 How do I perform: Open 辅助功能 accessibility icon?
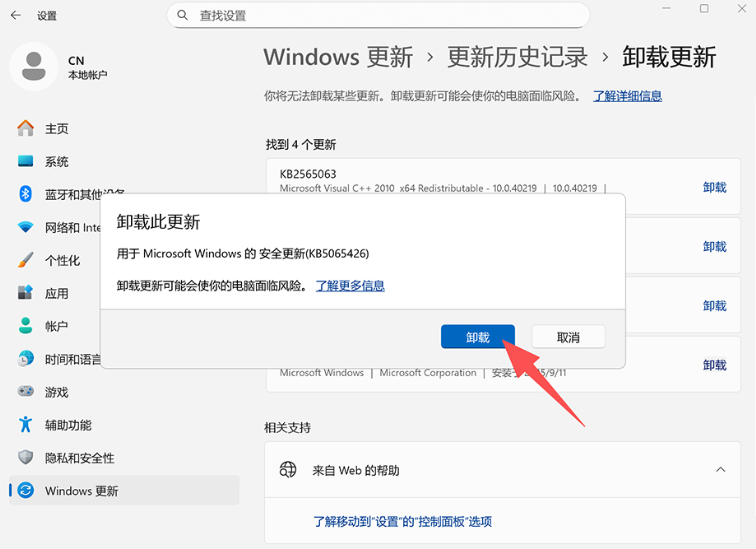[26, 425]
